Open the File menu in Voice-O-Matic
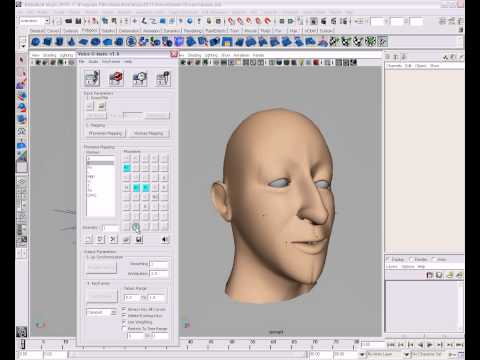The height and width of the screenshot is (360, 480). (x=82, y=62)
